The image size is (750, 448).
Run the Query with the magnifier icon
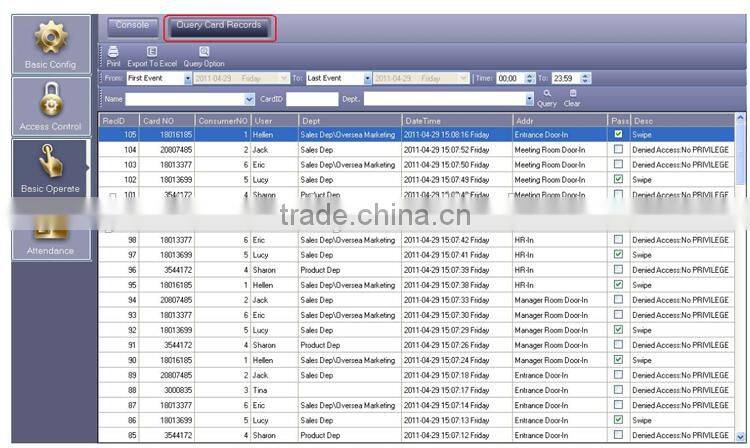pos(547,94)
